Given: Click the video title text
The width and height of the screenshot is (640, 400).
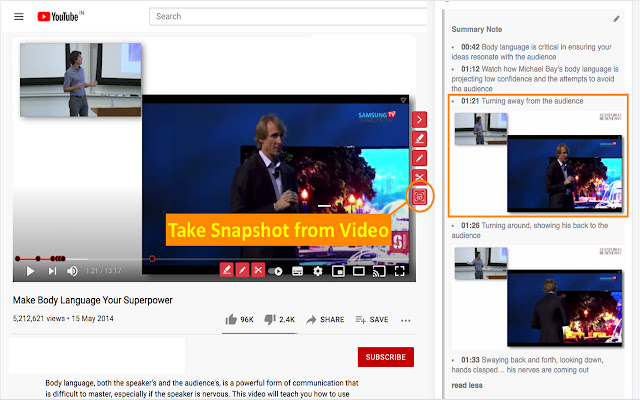Looking at the screenshot, I should tap(93, 300).
